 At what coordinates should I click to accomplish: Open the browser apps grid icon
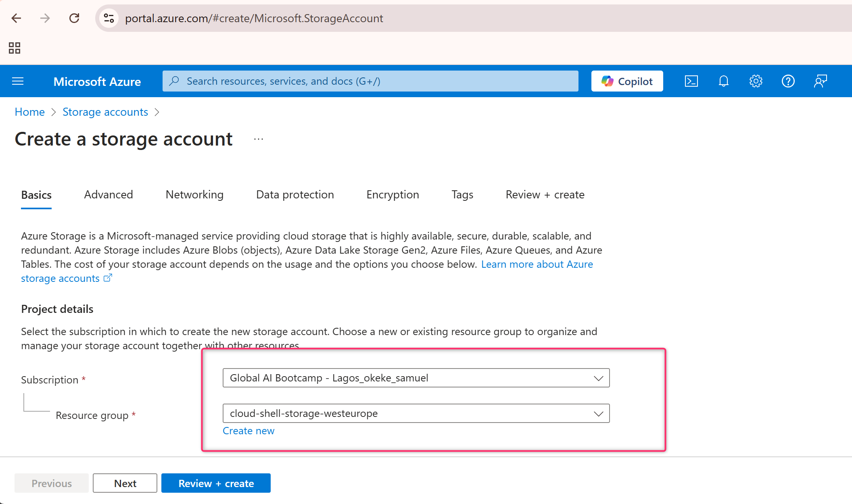(15, 48)
